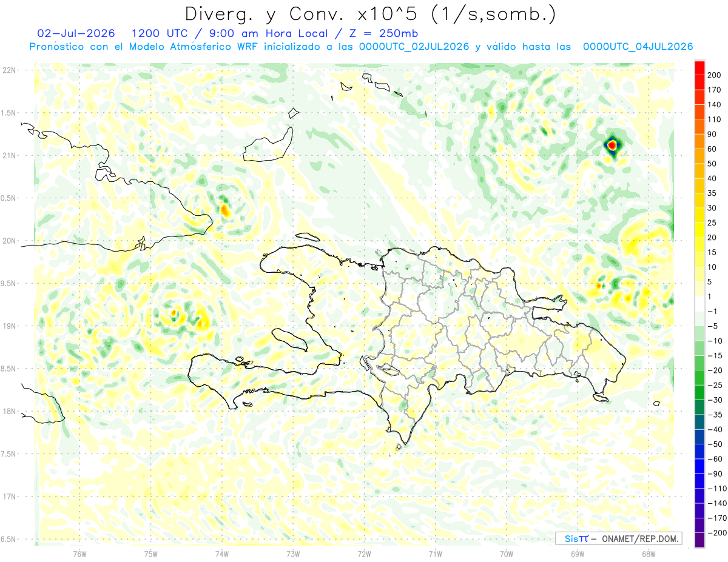The height and width of the screenshot is (562, 728).
Task: Click the "-10" color scale value
Action: tap(715, 341)
